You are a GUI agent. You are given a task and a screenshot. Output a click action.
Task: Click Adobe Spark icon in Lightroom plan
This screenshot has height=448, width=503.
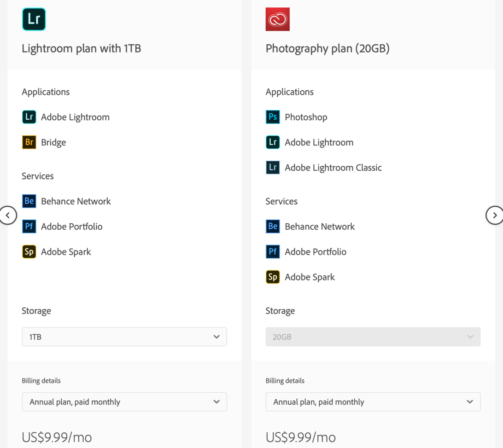point(29,252)
